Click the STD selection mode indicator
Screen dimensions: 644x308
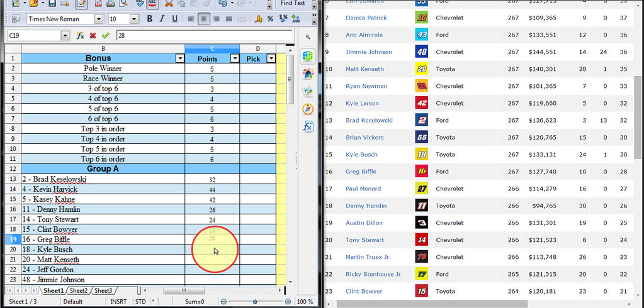click(x=140, y=302)
